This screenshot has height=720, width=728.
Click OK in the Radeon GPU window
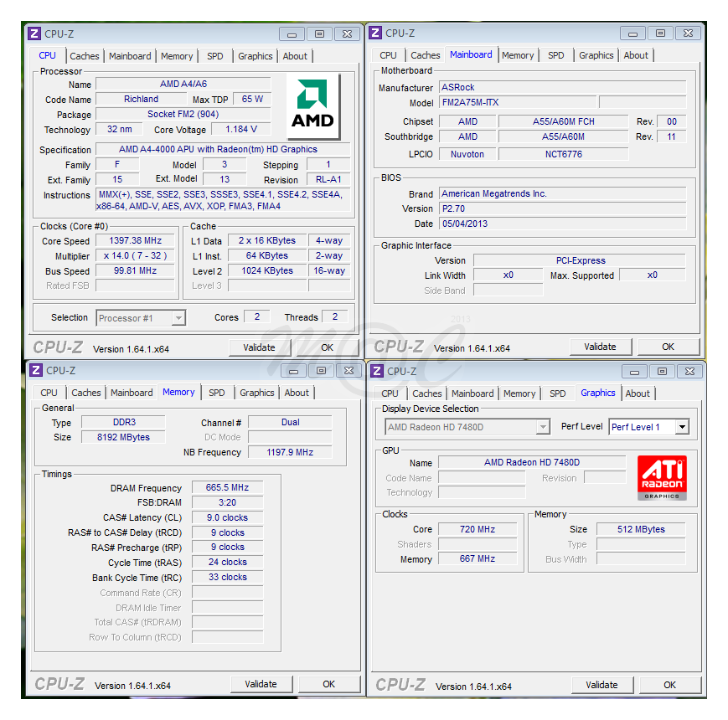pos(669,685)
